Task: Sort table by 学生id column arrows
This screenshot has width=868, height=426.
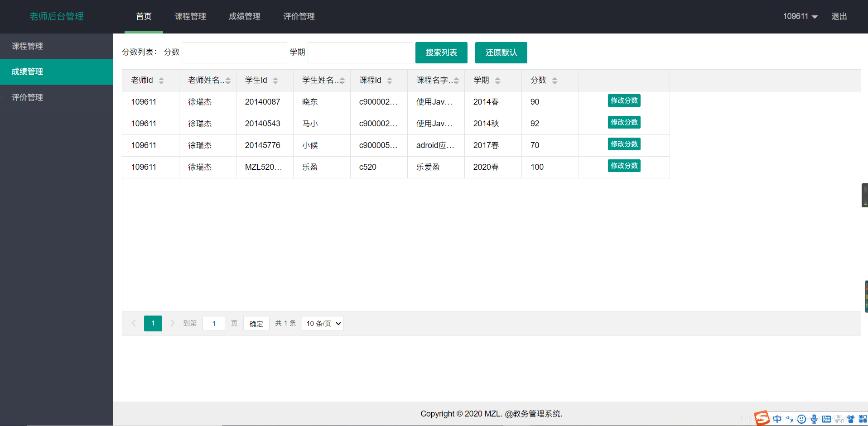Action: pos(275,81)
